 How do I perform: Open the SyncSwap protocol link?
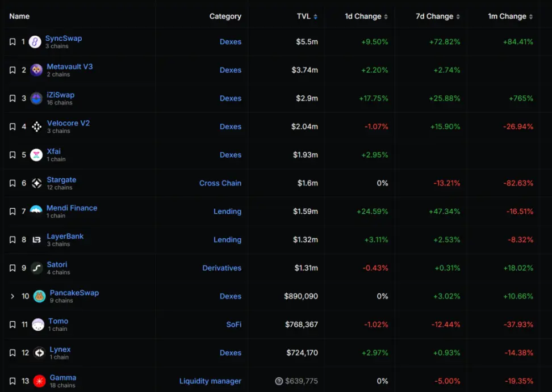tap(64, 39)
